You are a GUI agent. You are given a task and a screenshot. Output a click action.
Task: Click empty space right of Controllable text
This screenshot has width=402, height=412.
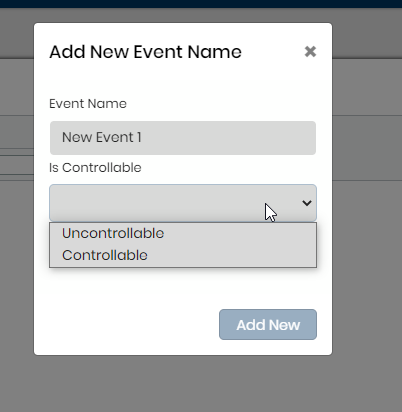coord(232,255)
